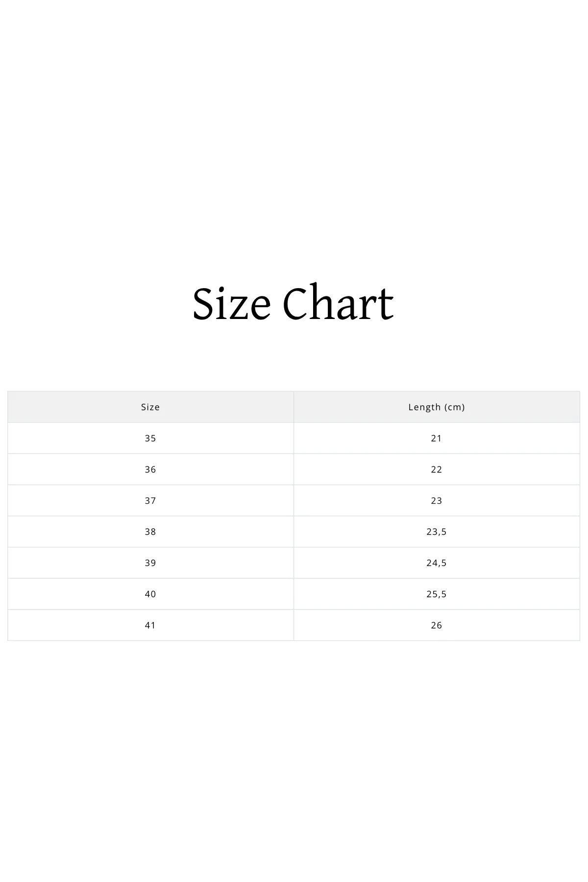Click the size 39 cell
The width and height of the screenshot is (588, 882).
click(150, 563)
